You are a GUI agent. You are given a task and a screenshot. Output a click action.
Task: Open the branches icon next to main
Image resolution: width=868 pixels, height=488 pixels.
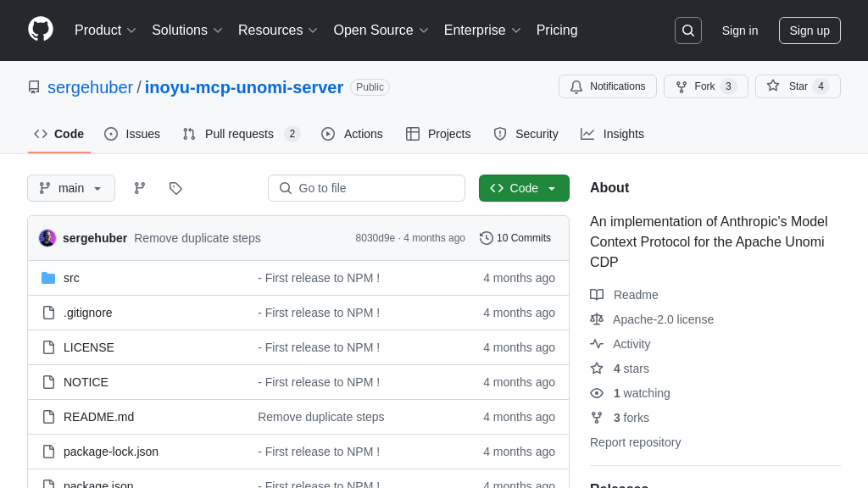click(x=140, y=188)
